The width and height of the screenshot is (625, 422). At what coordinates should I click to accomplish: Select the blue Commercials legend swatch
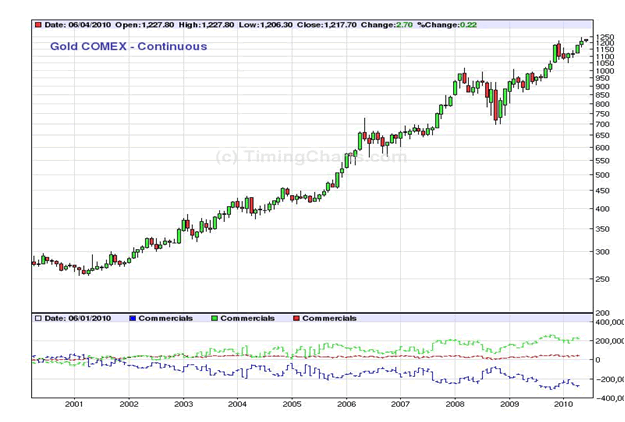point(133,318)
